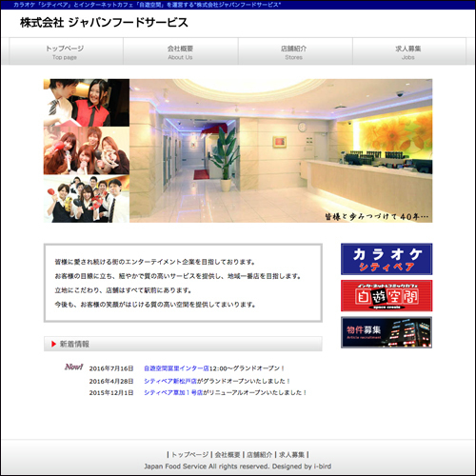Screen dimensions: 476x476
Task: Click the カラオケ シティベア banner
Action: (x=387, y=259)
